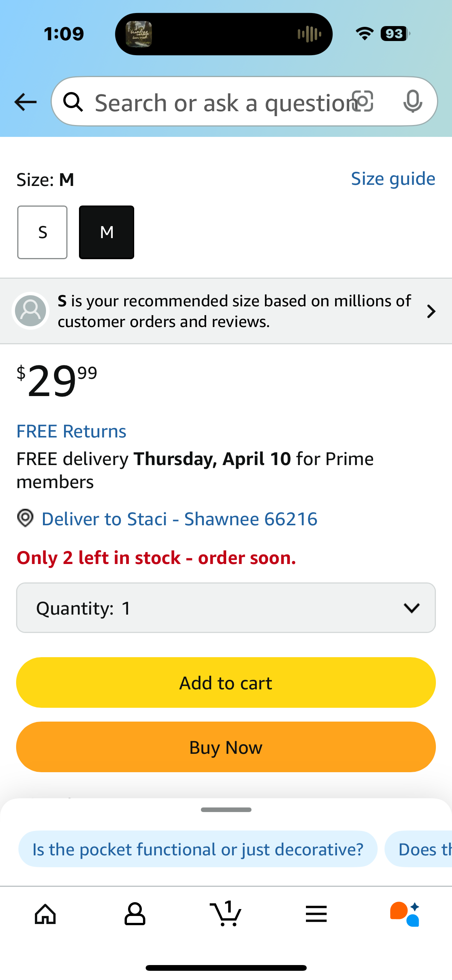452x980 pixels.
Task: Tap the back arrow icon
Action: click(x=25, y=102)
